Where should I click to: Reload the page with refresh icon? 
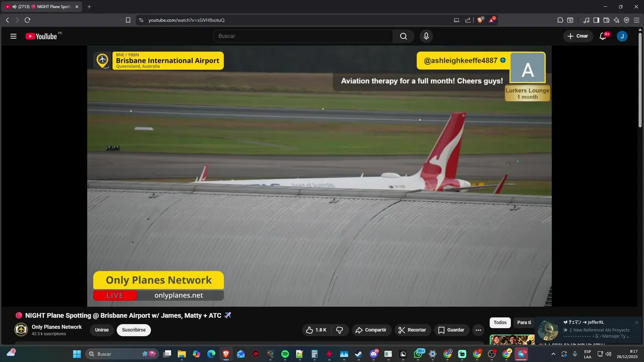[x=28, y=20]
